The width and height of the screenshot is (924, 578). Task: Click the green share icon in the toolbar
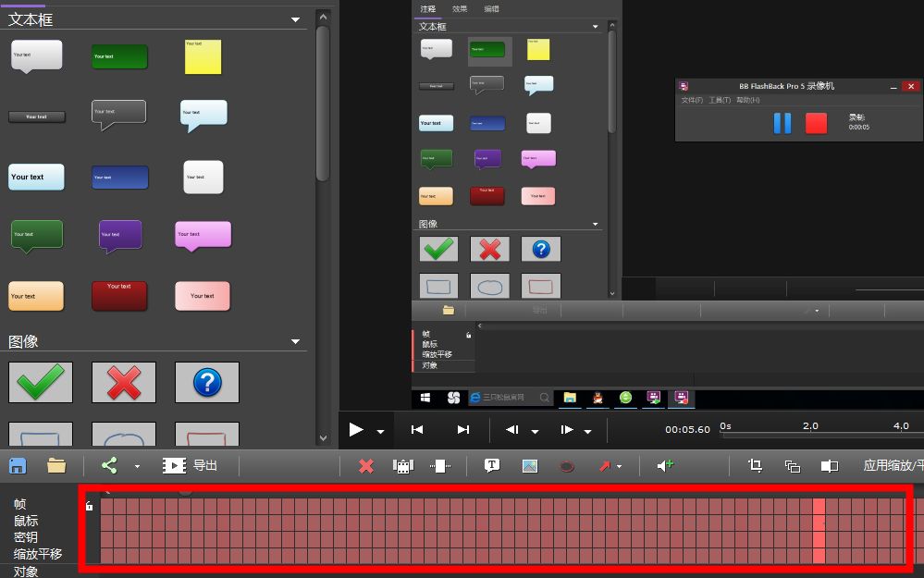click(109, 465)
